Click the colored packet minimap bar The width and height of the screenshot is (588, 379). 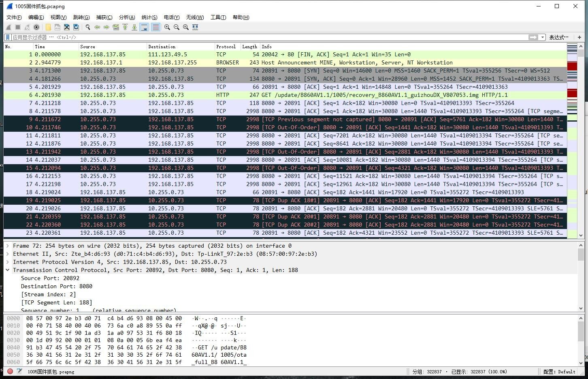572,140
